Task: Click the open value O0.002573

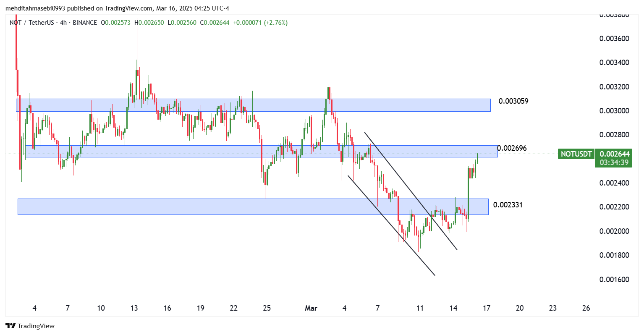Action: pos(116,23)
